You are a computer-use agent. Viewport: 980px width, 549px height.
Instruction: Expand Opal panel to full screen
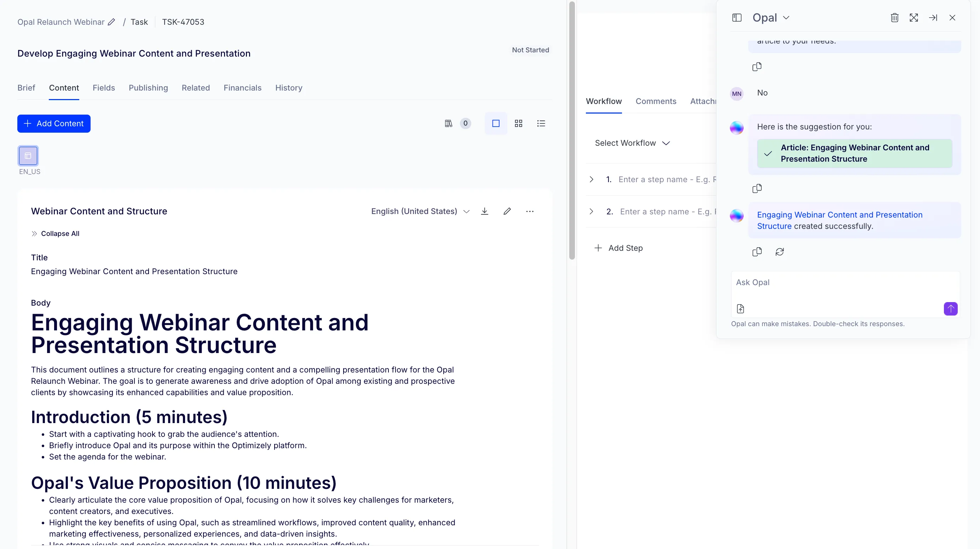914,17
